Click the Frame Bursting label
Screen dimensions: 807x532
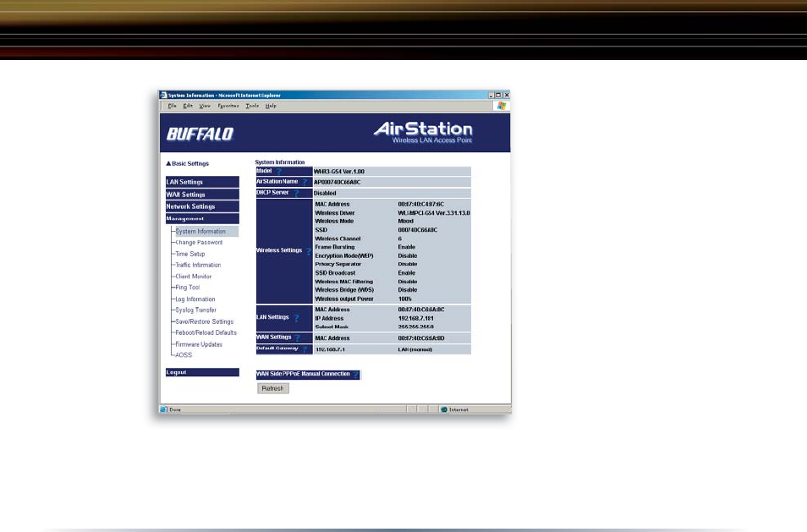[334, 247]
